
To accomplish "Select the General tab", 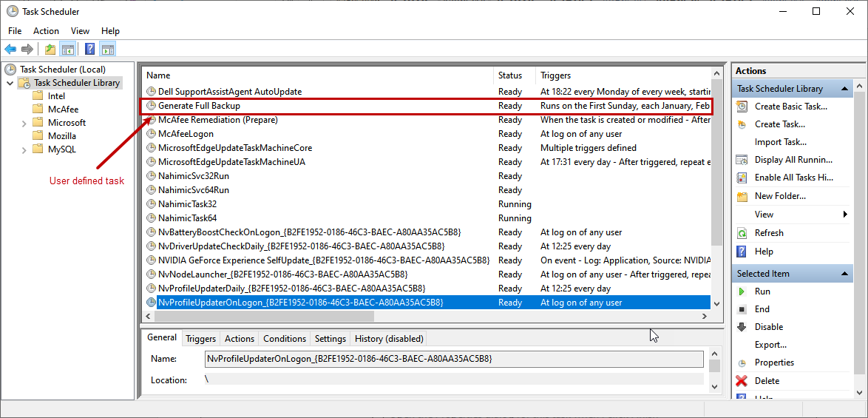I will point(162,337).
